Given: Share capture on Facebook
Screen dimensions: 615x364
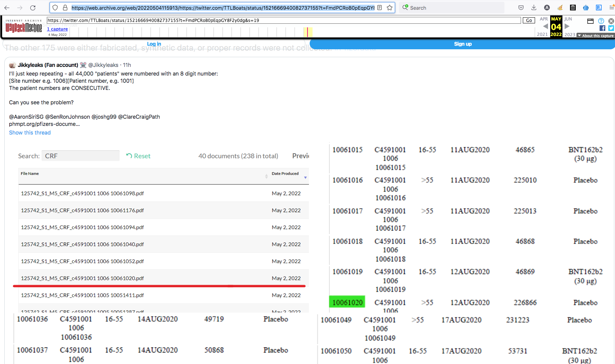Looking at the screenshot, I should pyautogui.click(x=602, y=28).
